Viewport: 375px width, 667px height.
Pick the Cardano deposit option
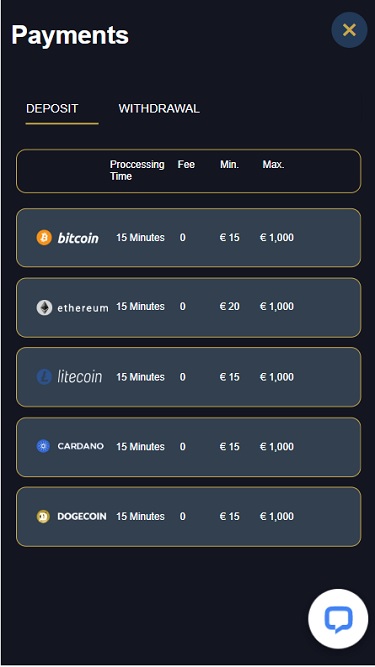(x=188, y=447)
